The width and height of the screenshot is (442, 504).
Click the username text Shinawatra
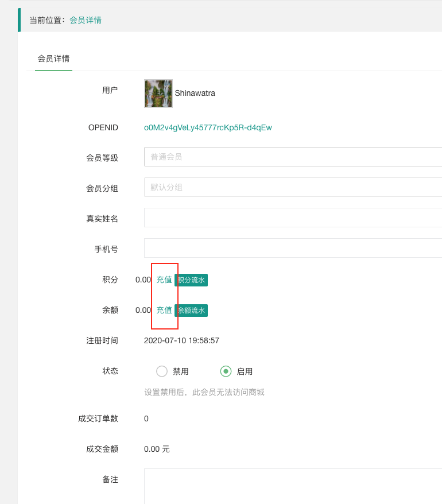[x=195, y=93]
